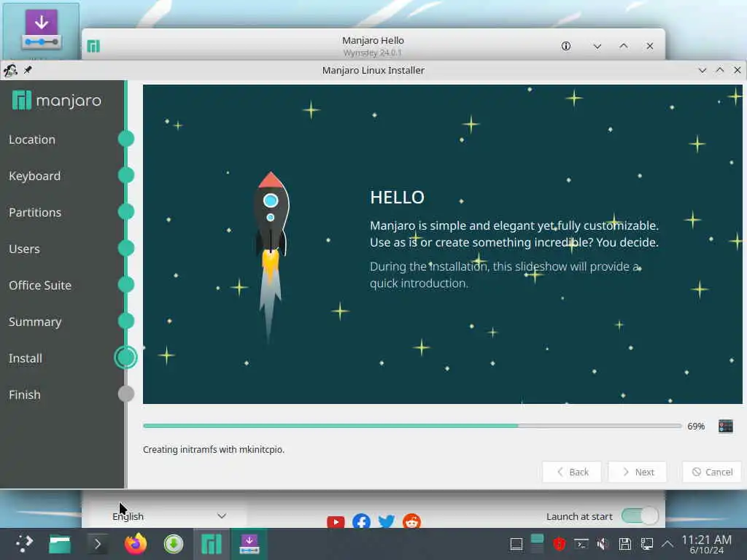747x560 pixels.
Task: Launch the terminal from taskbar arrow icon
Action: pos(98,544)
